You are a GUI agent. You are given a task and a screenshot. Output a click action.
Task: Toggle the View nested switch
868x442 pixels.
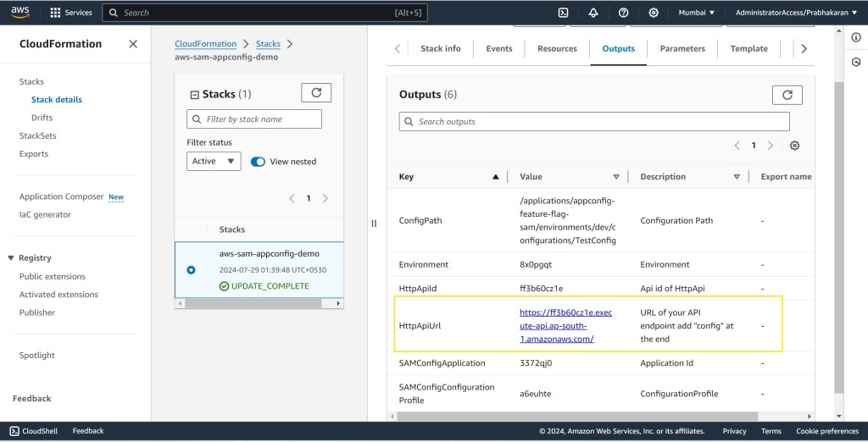[x=259, y=162]
